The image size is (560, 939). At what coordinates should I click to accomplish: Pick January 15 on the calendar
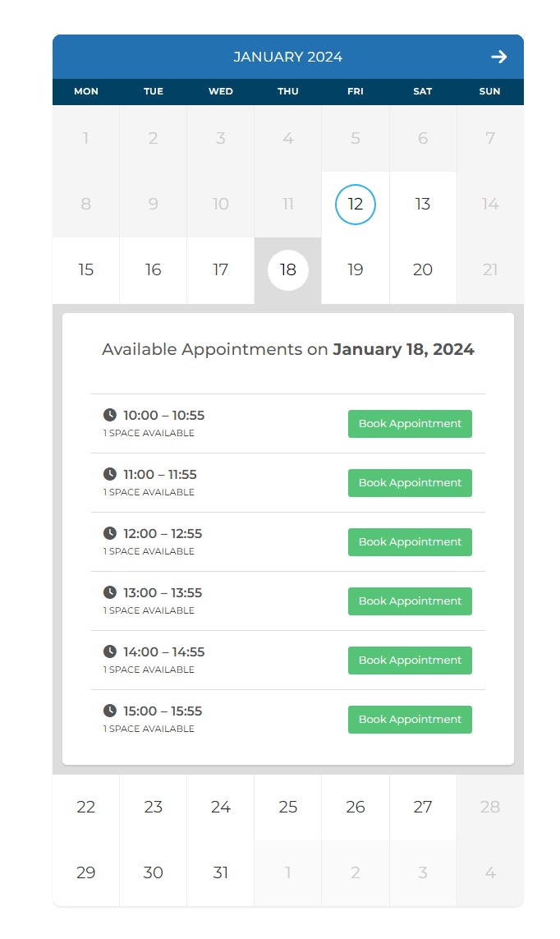pyautogui.click(x=86, y=270)
